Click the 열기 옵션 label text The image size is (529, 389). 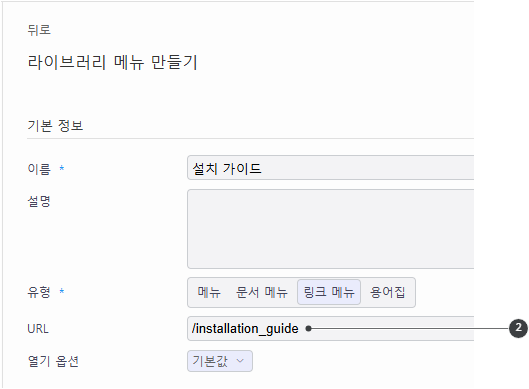[x=53, y=361]
